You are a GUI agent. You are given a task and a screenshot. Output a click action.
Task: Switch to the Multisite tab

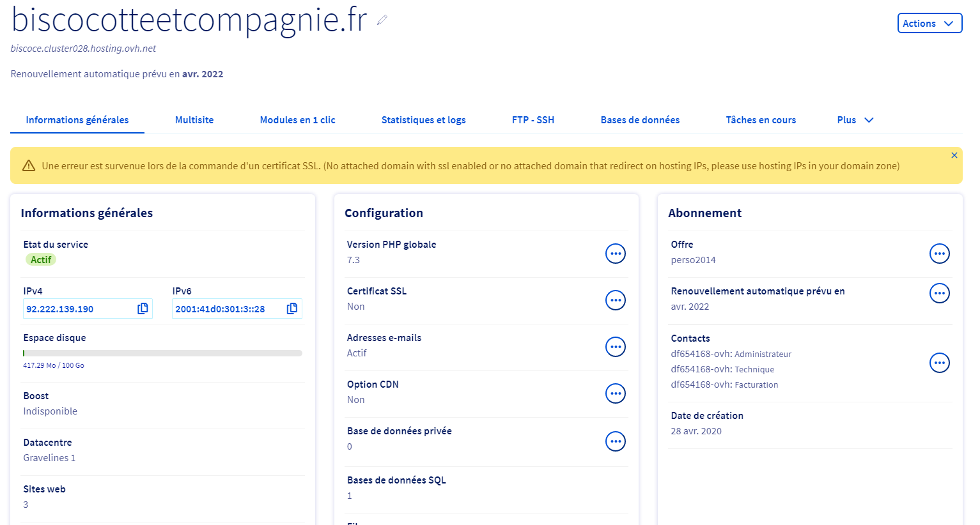(194, 120)
